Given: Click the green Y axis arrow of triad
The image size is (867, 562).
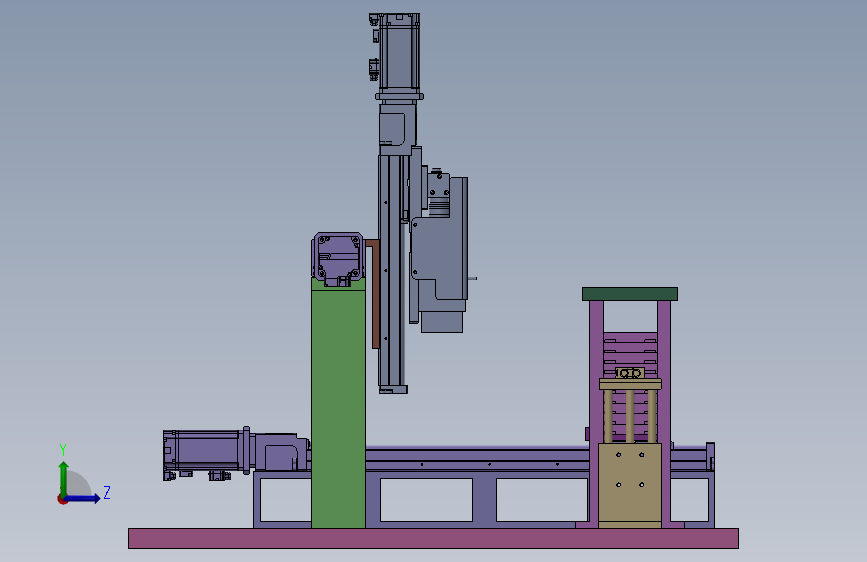Looking at the screenshot, I should tap(64, 478).
